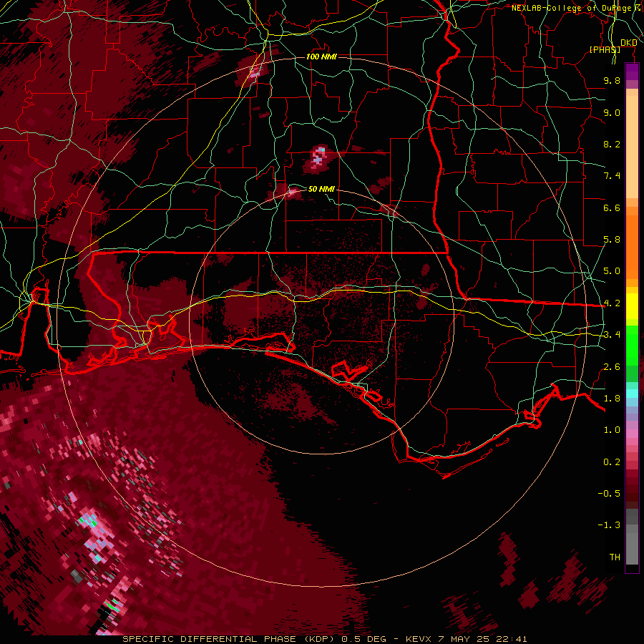Choose the -0.5 legend value
644x644 pixels.
(609, 494)
